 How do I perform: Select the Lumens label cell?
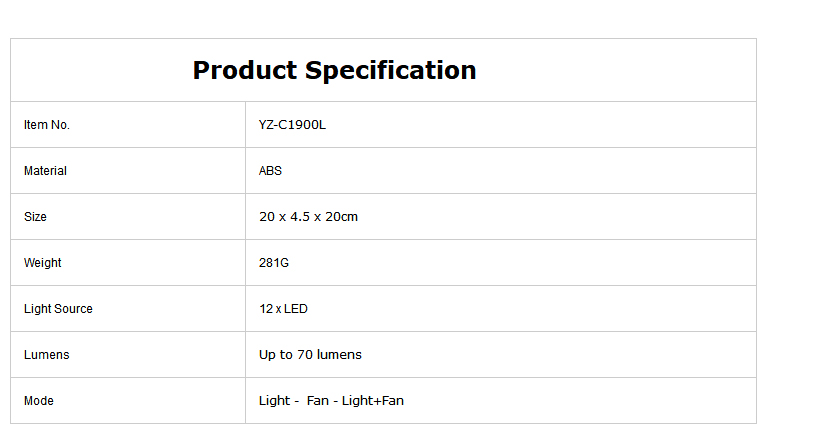[x=128, y=354]
